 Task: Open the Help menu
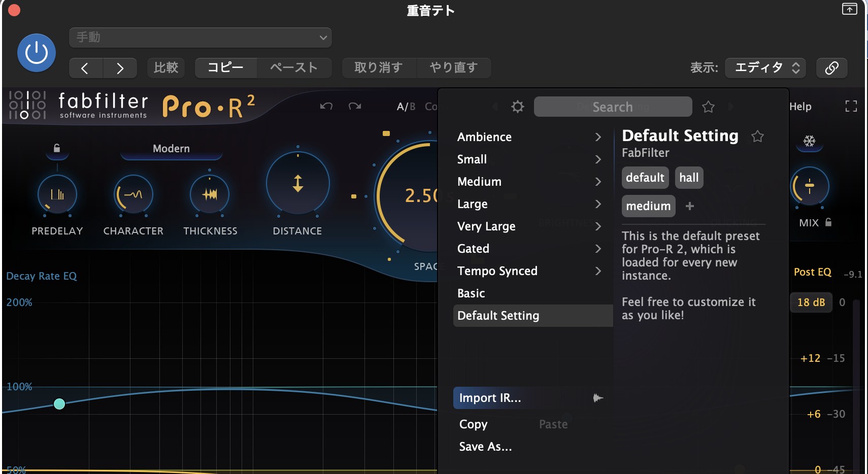(800, 107)
